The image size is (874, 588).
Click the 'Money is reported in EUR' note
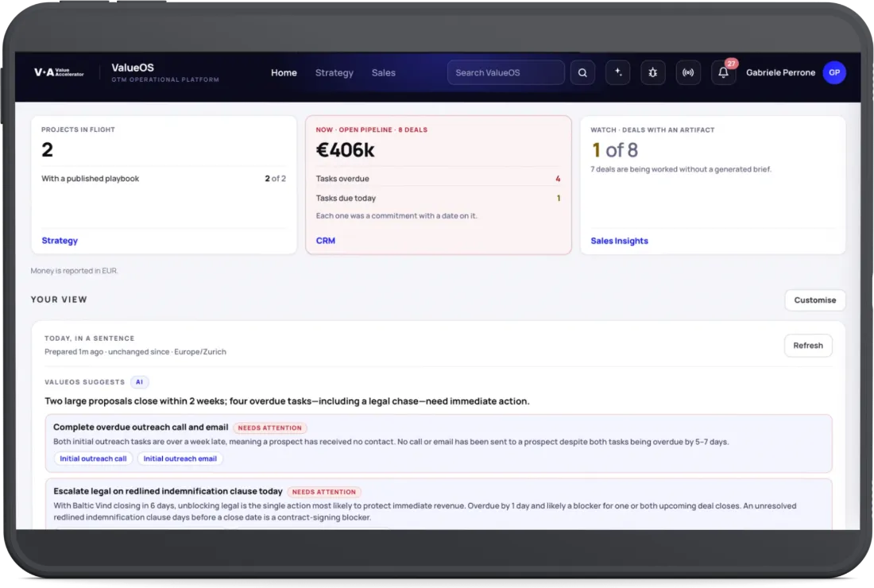click(x=74, y=271)
